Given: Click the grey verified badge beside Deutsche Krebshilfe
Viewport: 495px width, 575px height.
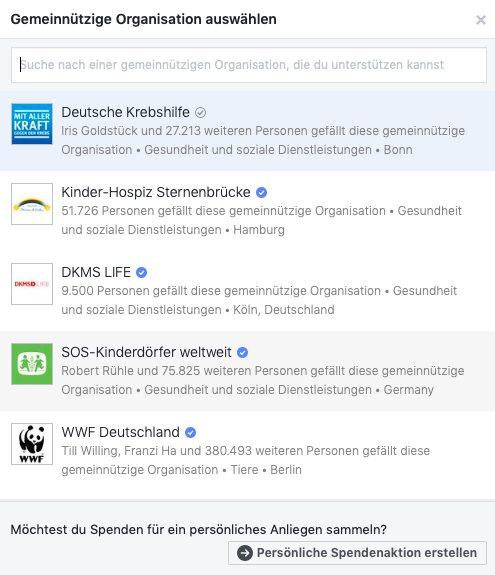Looking at the screenshot, I should (x=200, y=113).
